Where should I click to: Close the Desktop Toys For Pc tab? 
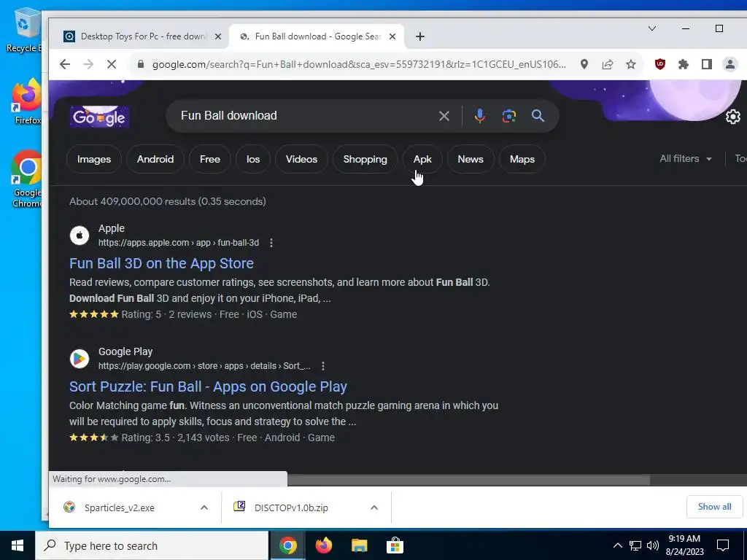coord(217,36)
